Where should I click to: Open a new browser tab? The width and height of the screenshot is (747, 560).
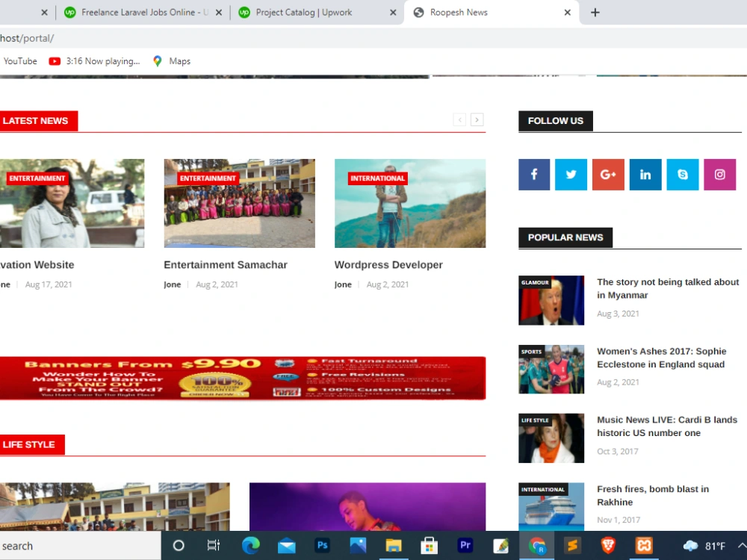pos(595,13)
